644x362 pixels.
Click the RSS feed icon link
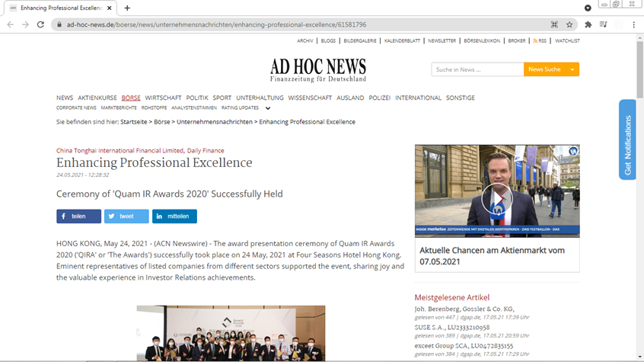point(540,40)
